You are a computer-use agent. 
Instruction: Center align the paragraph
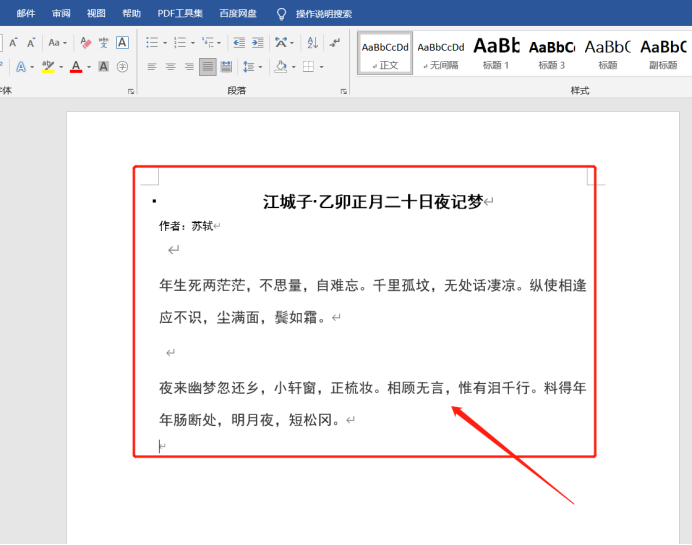point(170,67)
